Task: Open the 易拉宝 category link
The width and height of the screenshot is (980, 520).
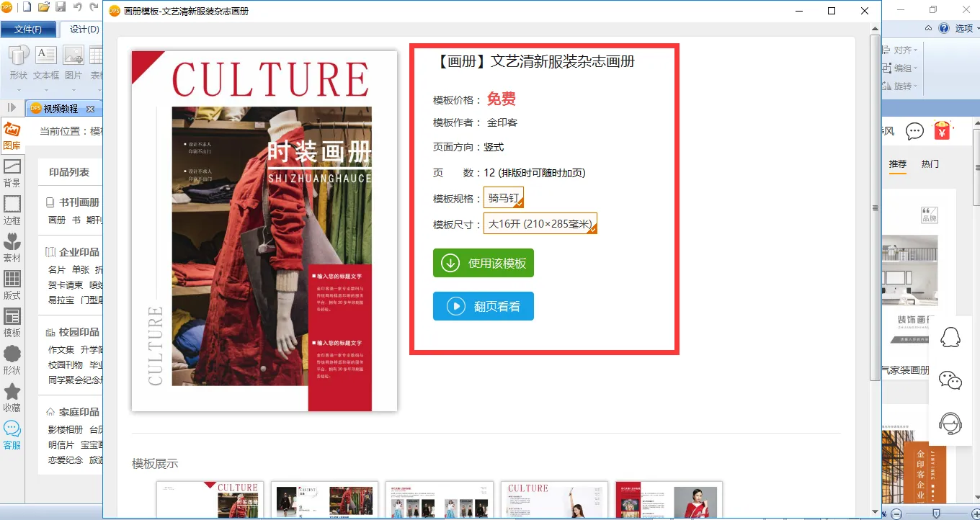Action: pos(61,300)
